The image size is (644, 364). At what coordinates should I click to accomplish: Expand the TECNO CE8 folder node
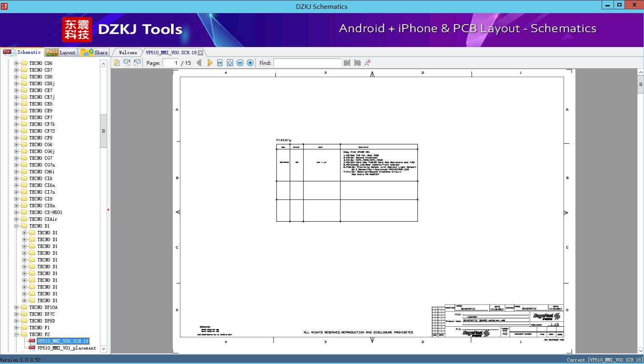[x=17, y=104]
